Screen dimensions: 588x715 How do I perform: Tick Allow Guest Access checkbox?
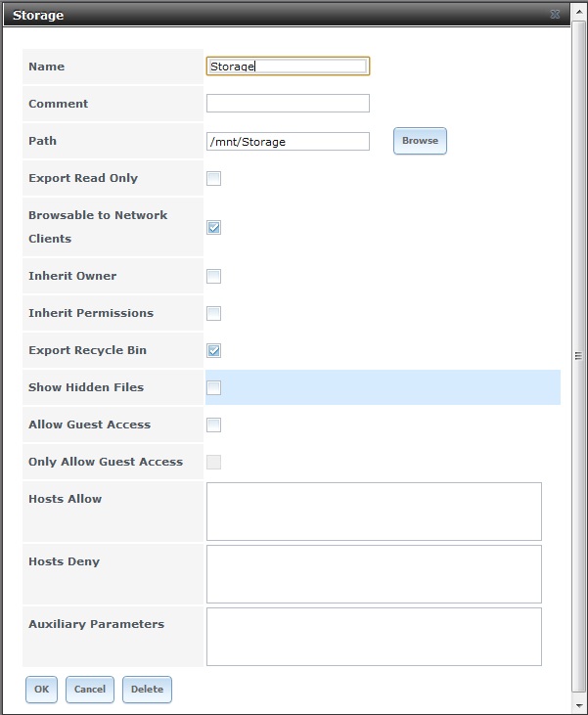(213, 425)
